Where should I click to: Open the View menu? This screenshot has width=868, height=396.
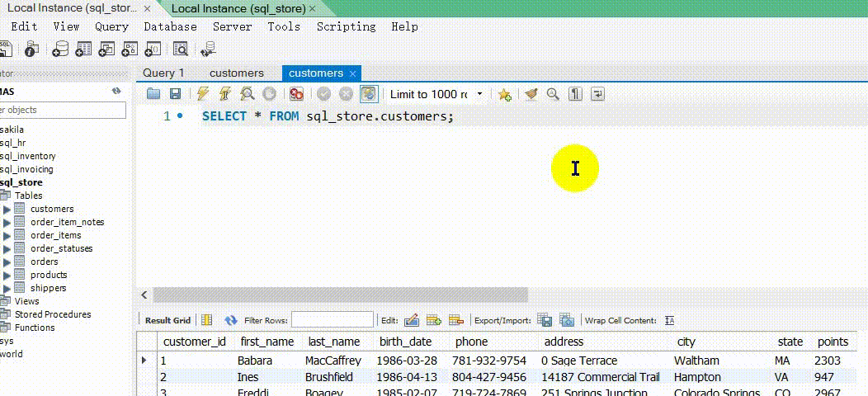67,26
